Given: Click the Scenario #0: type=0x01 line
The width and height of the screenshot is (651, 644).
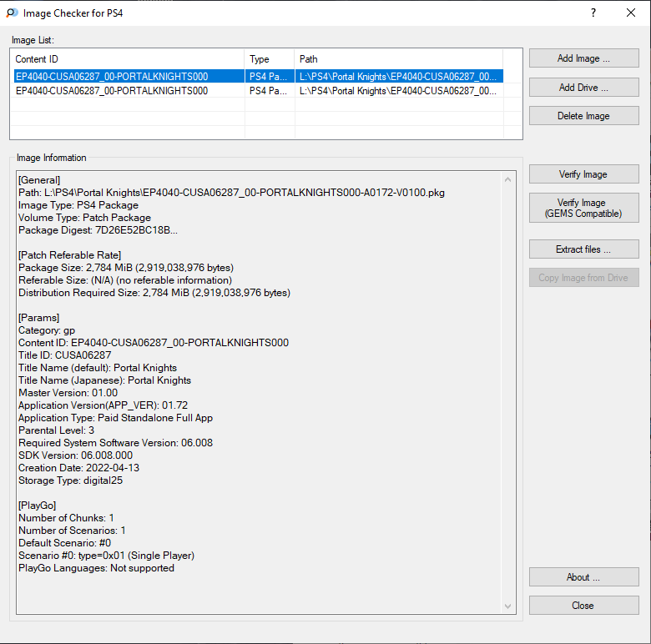Looking at the screenshot, I should click(x=106, y=556).
